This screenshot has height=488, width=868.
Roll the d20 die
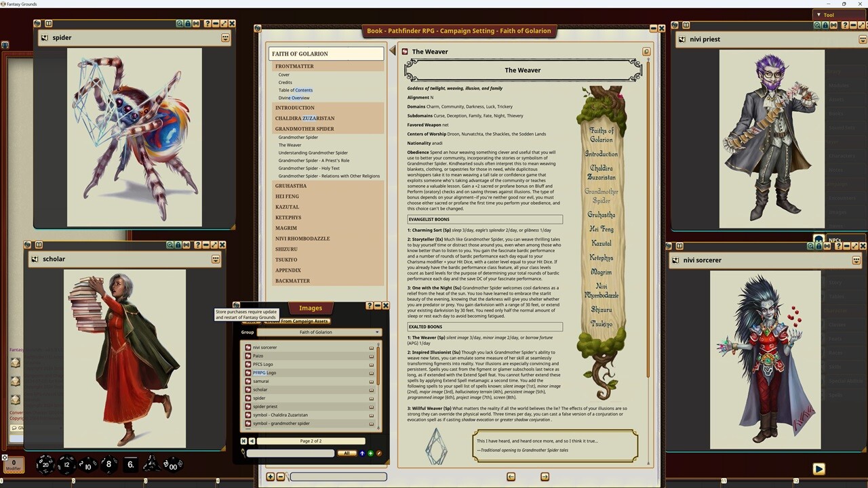44,464
